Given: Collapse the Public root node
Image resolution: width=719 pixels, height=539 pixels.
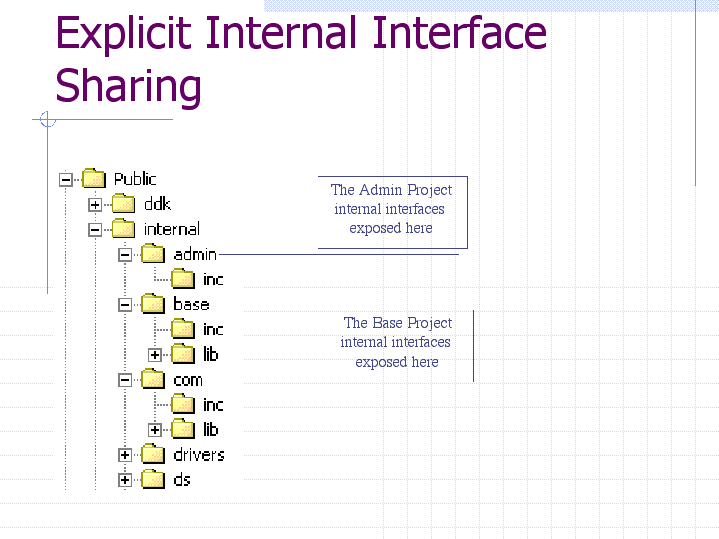Looking at the screenshot, I should [66, 180].
